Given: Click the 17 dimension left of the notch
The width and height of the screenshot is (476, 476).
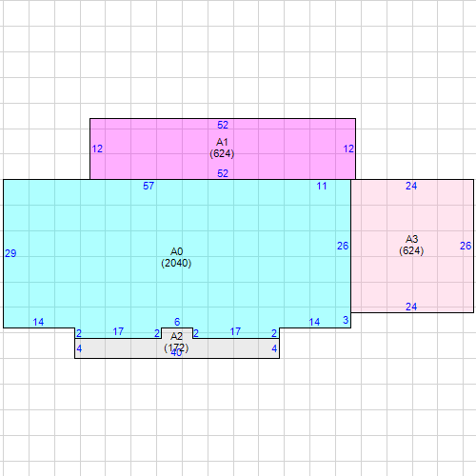Looking at the screenshot, I should tap(118, 331).
